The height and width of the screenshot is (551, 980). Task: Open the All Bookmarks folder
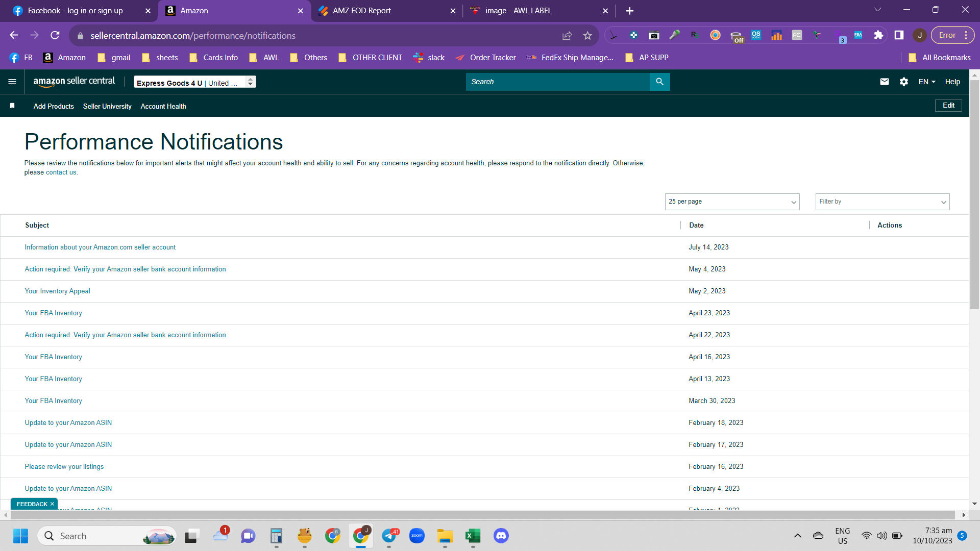(x=940, y=58)
